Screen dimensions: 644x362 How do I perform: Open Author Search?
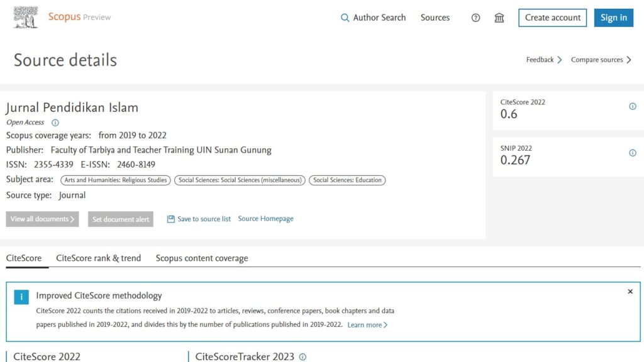tap(374, 18)
